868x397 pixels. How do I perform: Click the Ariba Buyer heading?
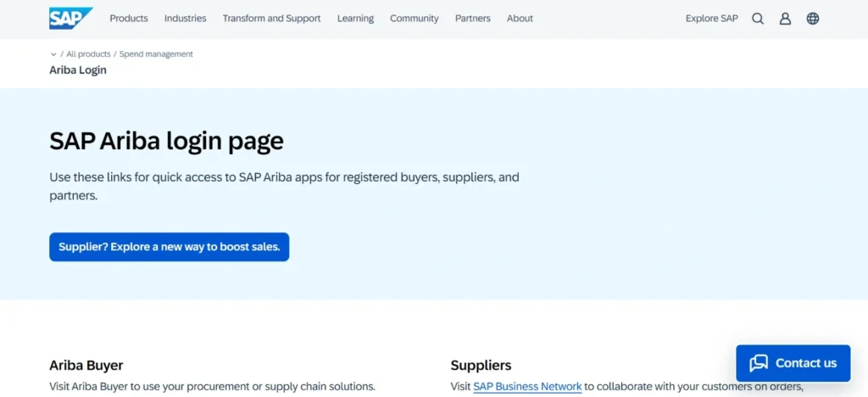(86, 366)
